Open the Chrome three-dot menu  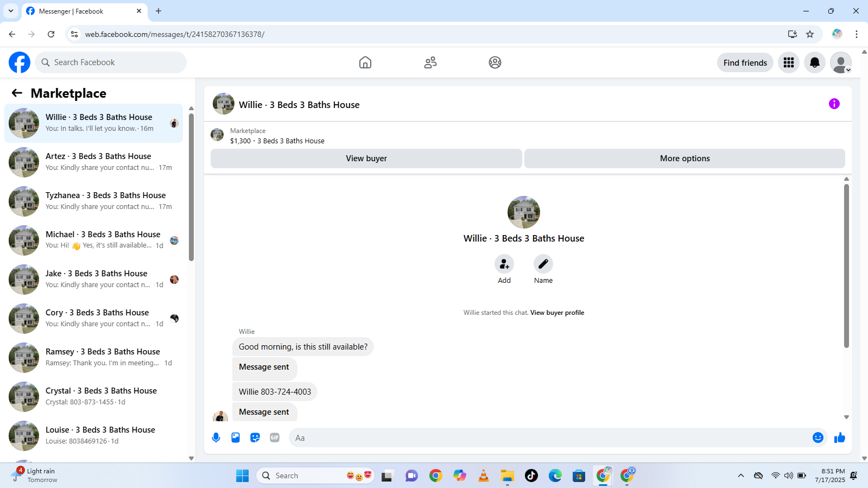[857, 34]
